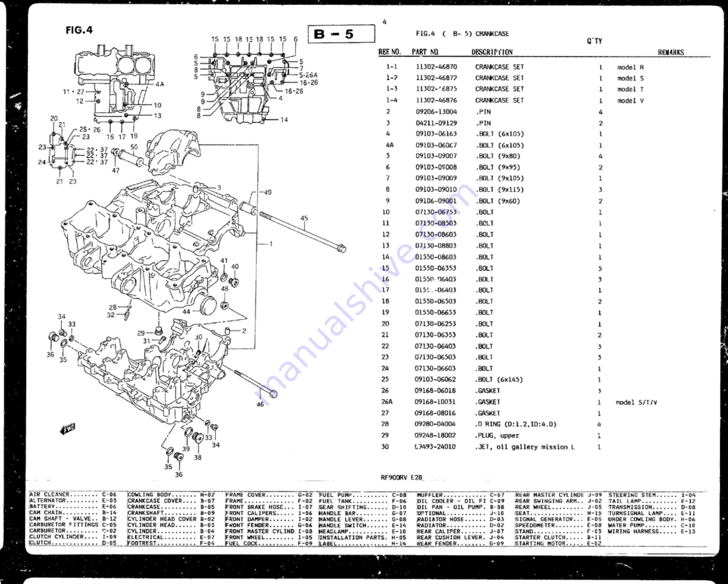Click the B - 5 page code box
Screen dimensions: 728x584
click(x=341, y=34)
